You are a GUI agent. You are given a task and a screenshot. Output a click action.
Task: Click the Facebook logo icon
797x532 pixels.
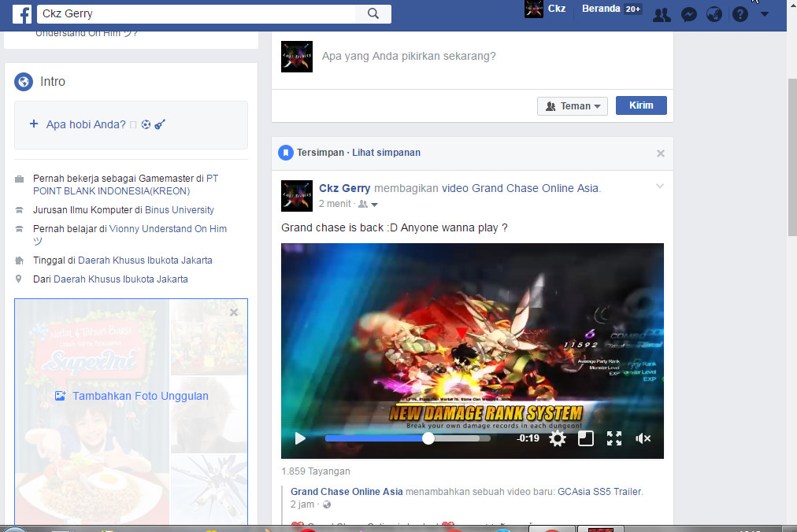22,13
